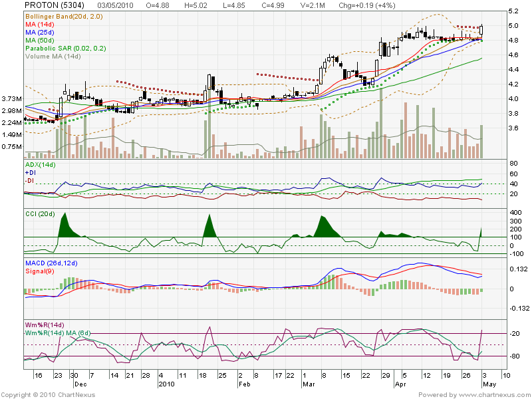Click the 5.0 price axis label
The image size is (532, 399).
513,26
